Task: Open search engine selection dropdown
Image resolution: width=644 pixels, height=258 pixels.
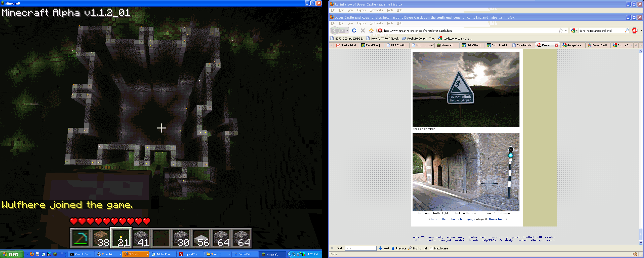Action: [577, 30]
